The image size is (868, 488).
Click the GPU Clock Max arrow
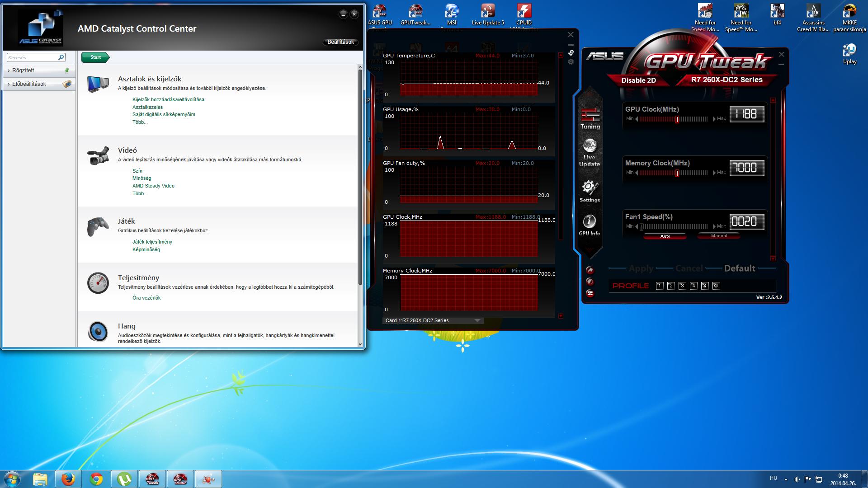[x=714, y=119]
